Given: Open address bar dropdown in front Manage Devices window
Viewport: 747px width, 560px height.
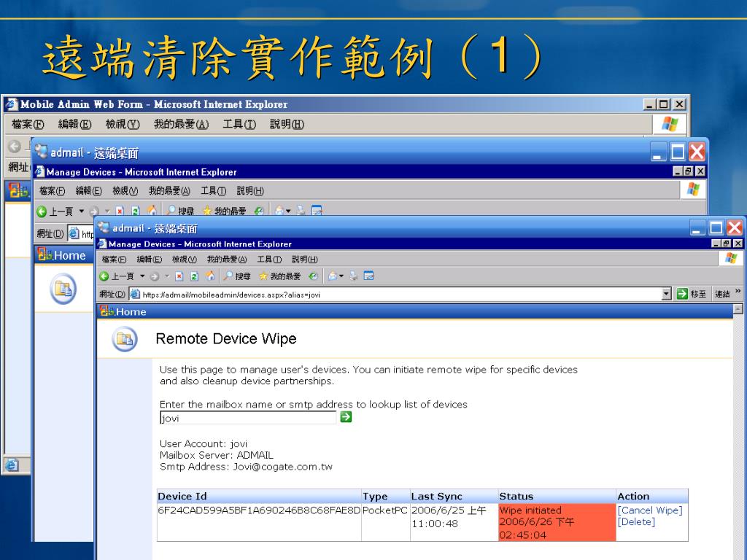Looking at the screenshot, I should tap(667, 295).
